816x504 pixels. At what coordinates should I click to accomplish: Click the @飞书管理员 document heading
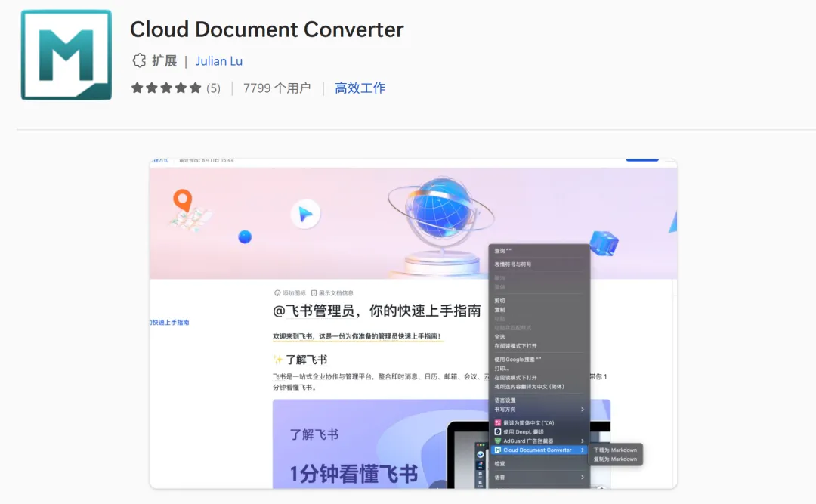377,311
